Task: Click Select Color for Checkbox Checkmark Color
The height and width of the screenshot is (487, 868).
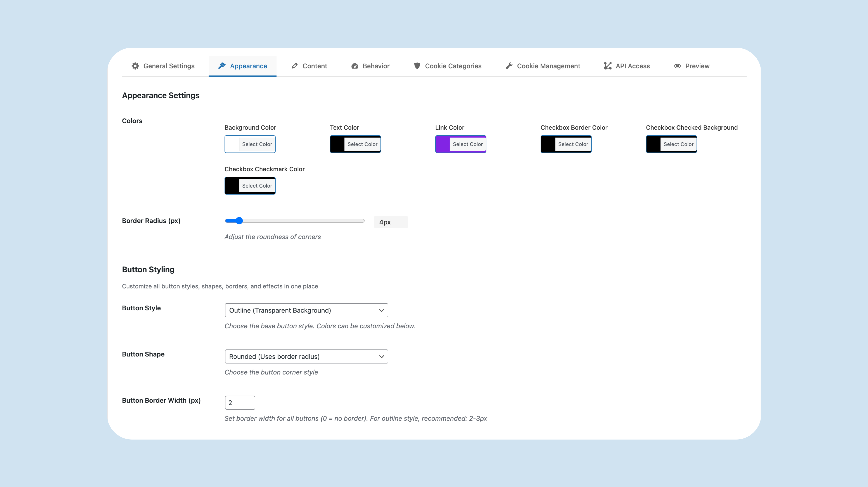Action: 257,185
